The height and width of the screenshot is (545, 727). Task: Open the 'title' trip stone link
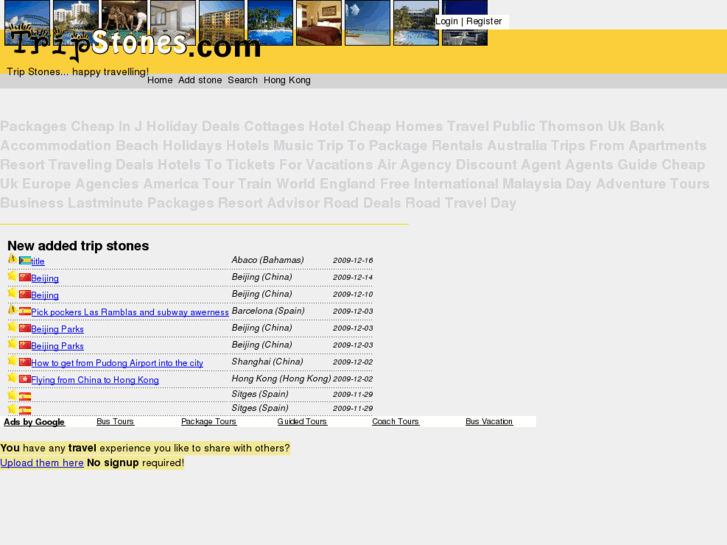pyautogui.click(x=38, y=262)
